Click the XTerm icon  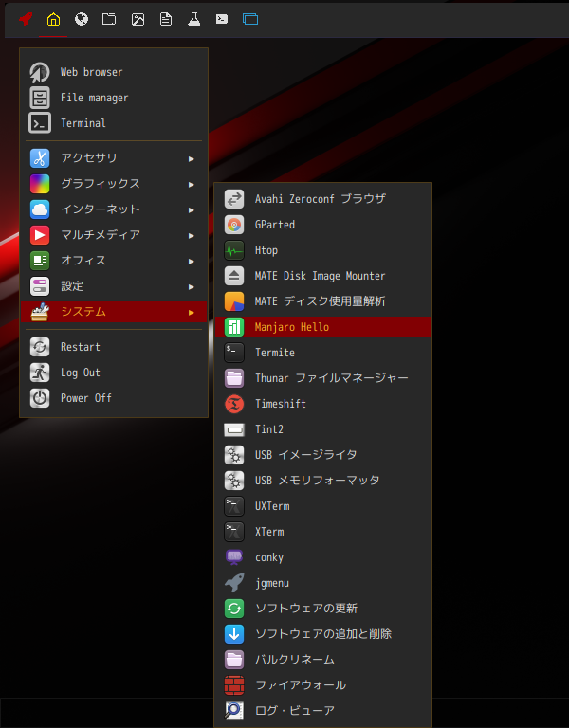coord(234,532)
